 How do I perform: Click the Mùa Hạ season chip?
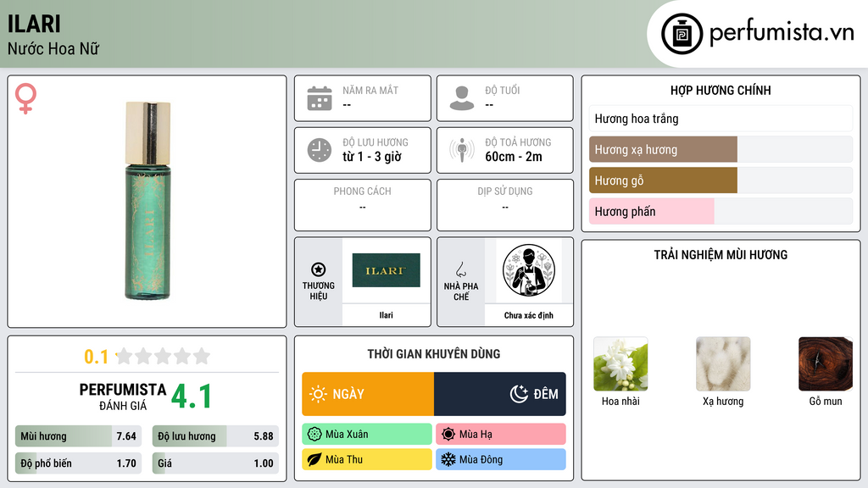[501, 435]
